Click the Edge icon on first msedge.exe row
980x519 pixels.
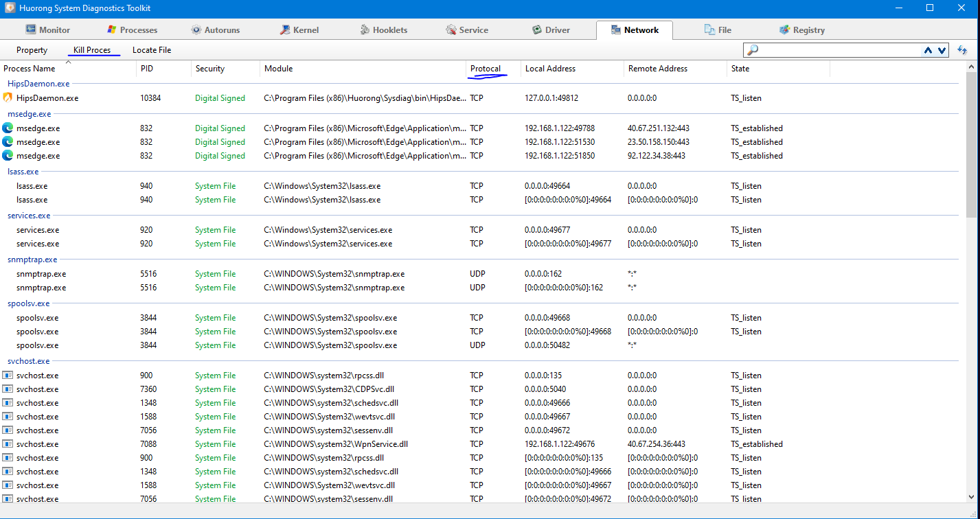8,128
